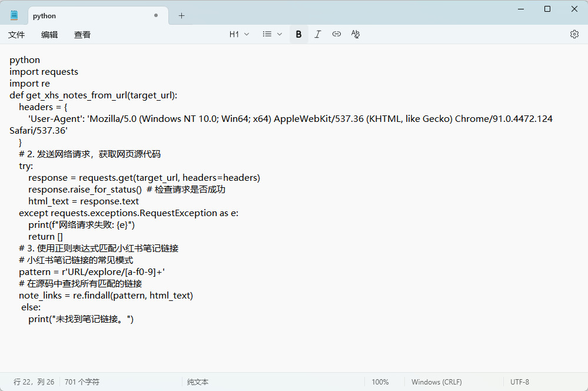Click the 'def get_xhs_notes_from_url' line

94,95
